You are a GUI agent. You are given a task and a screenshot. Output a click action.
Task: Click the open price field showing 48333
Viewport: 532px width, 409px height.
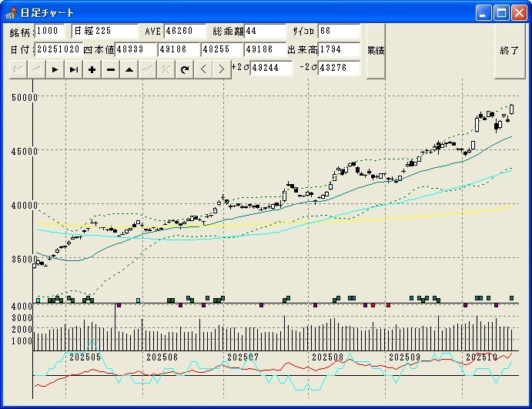[136, 49]
